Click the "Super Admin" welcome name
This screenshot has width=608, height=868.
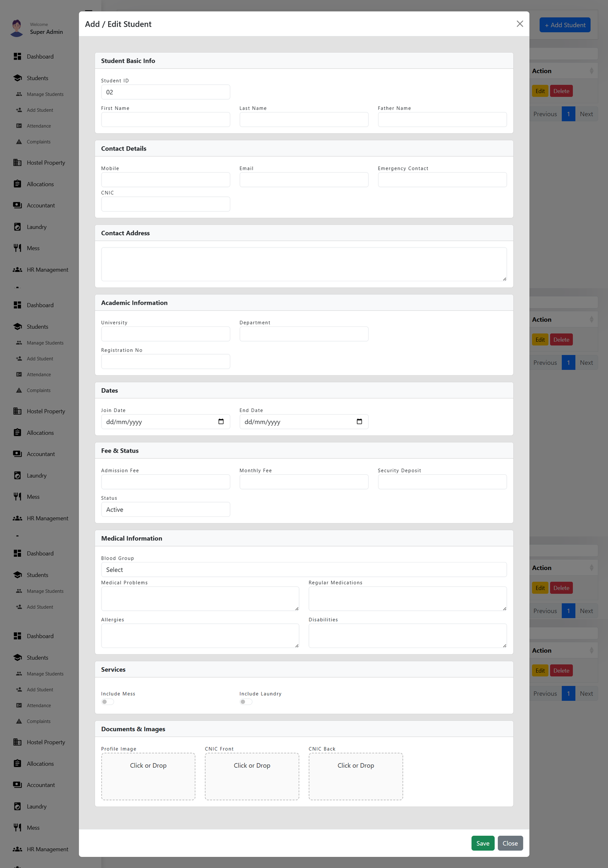coord(46,32)
